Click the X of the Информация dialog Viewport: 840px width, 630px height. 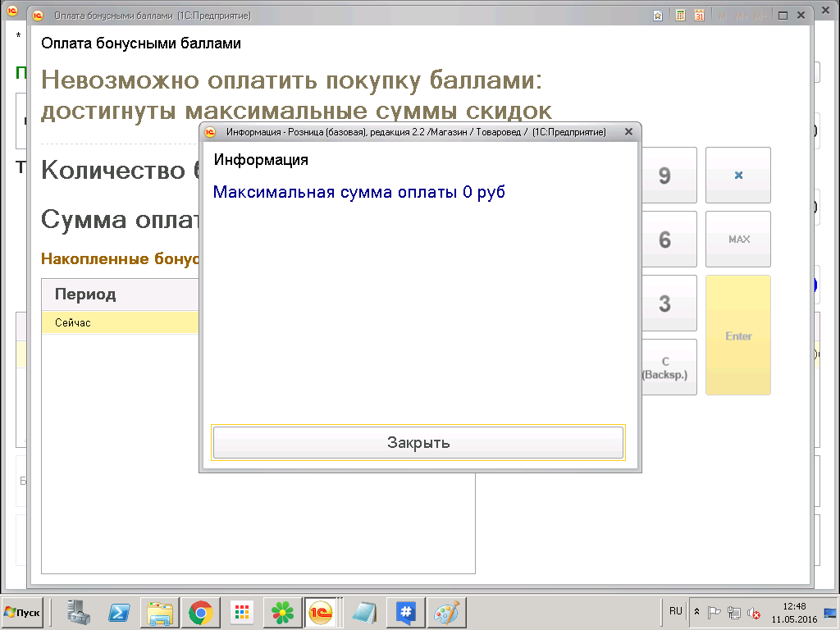(628, 131)
